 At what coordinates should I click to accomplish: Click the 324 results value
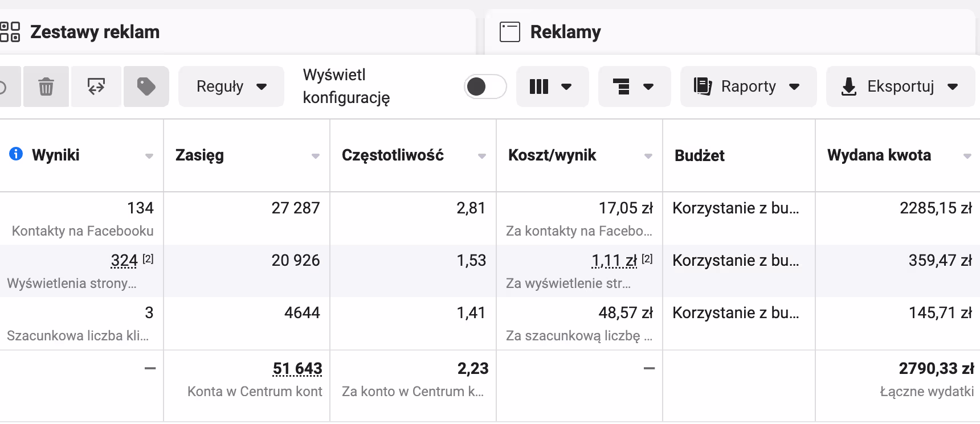coord(124,261)
